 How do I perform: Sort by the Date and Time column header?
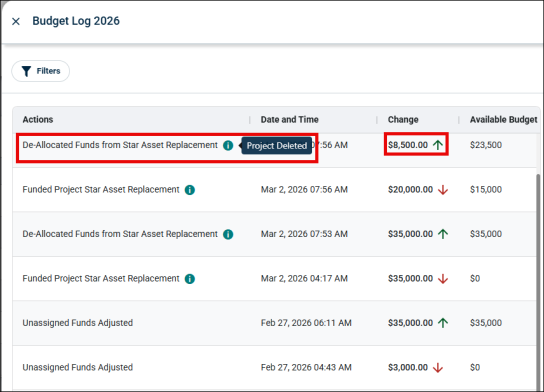point(290,120)
